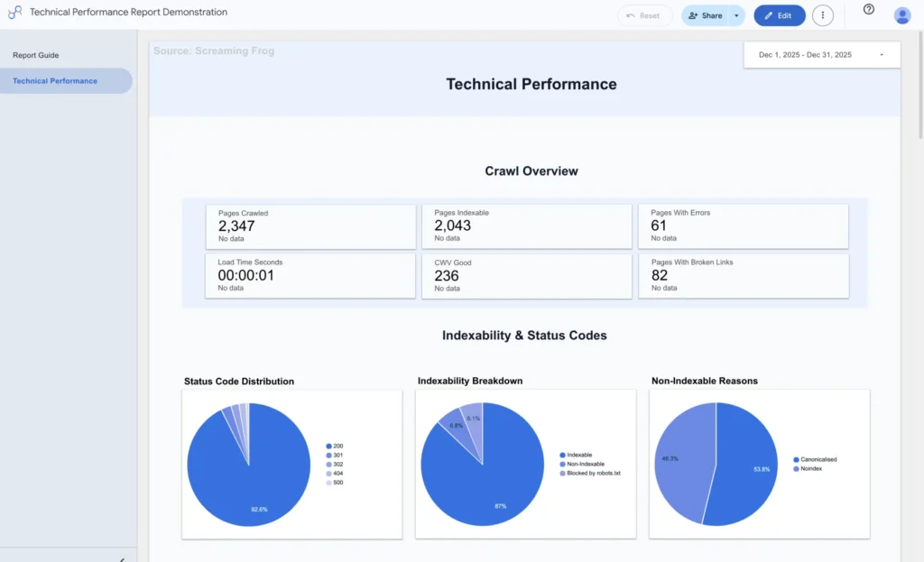924x562 pixels.
Task: Click the report title in header
Action: [128, 12]
